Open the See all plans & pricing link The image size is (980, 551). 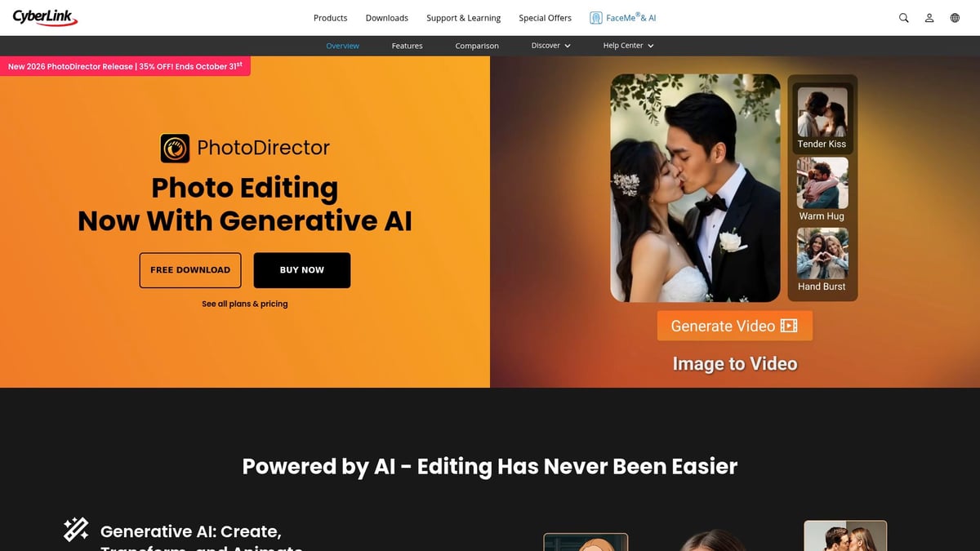click(x=244, y=303)
